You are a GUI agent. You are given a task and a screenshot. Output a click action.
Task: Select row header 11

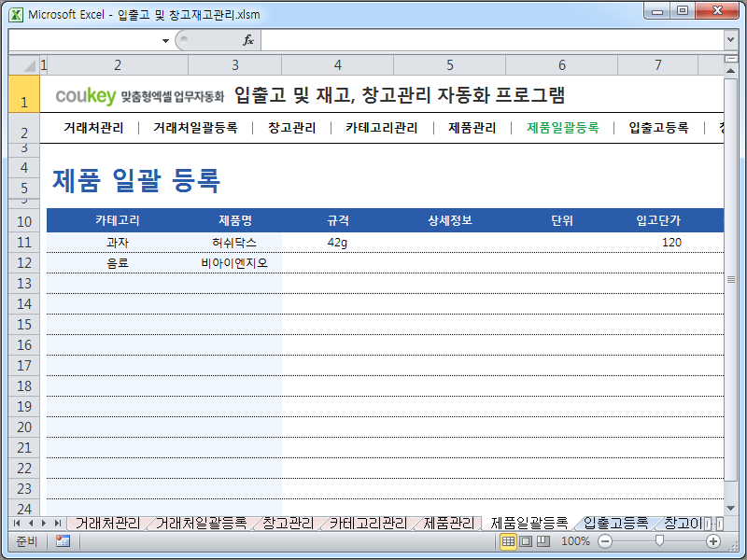[24, 243]
